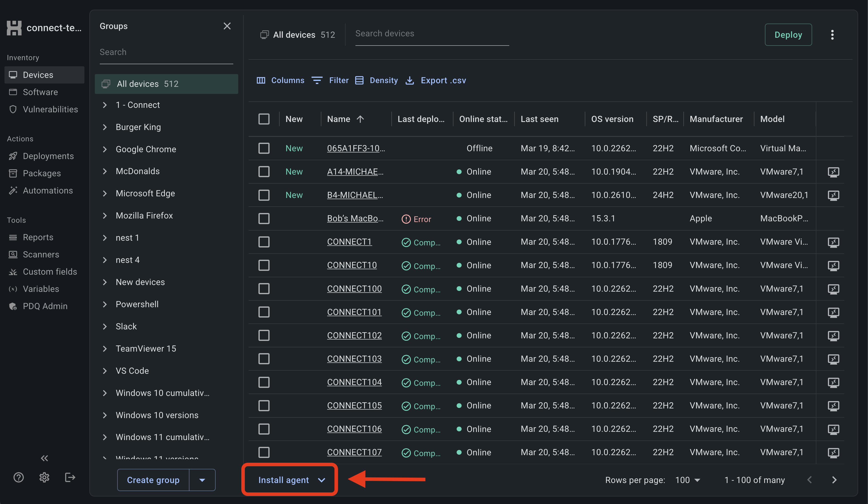Tick the CONNECT107 row checkbox
This screenshot has width=868, height=504.
point(264,452)
